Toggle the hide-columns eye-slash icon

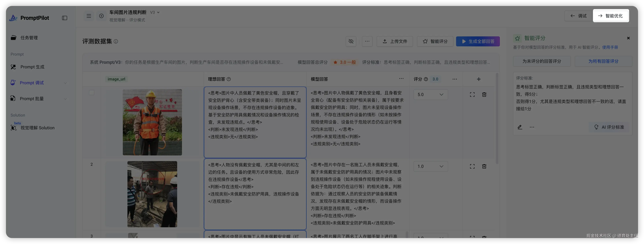point(351,41)
